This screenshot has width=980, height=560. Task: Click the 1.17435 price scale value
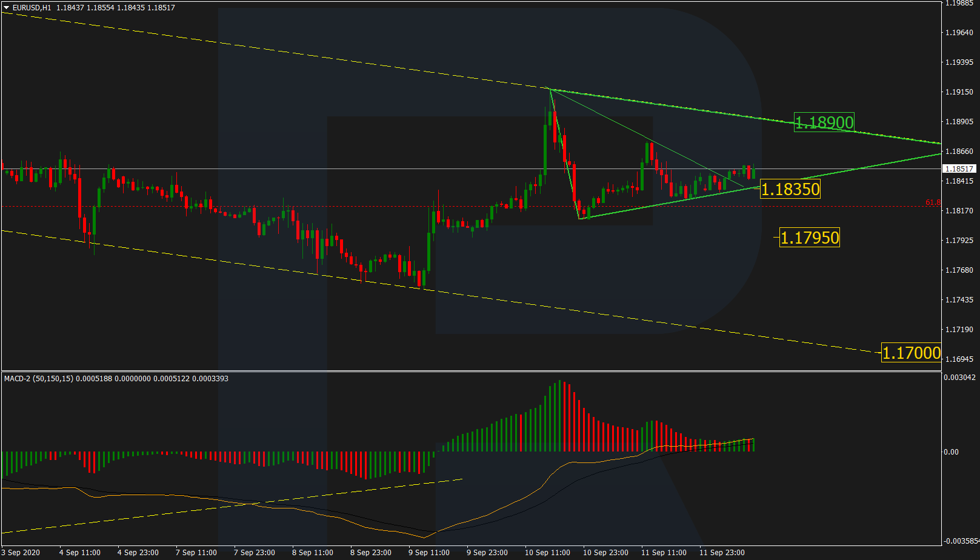(959, 300)
